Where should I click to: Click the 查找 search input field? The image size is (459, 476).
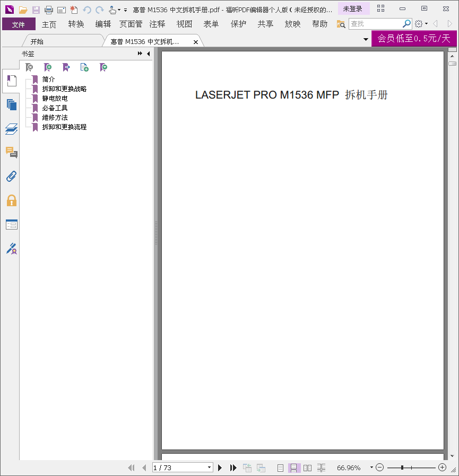click(x=376, y=24)
